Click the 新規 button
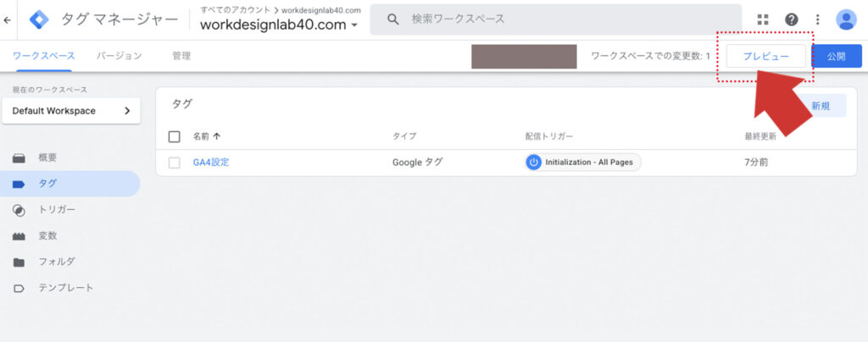This screenshot has width=868, height=342. [x=821, y=106]
